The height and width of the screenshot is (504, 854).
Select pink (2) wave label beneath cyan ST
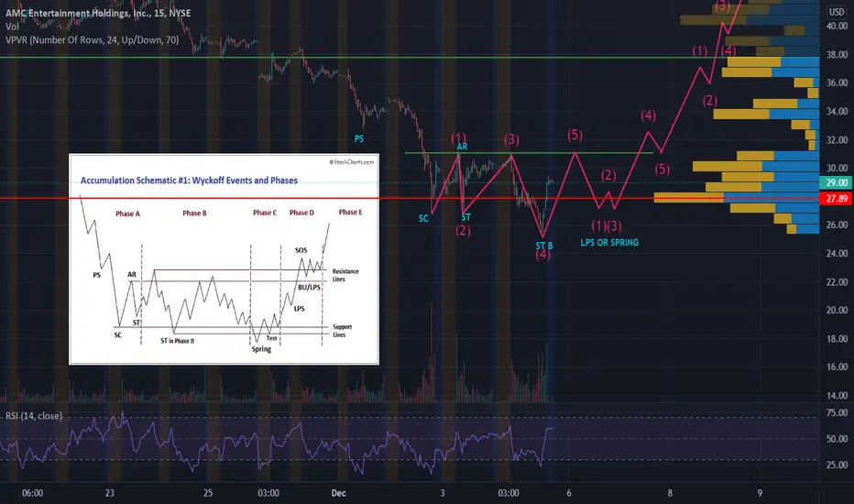(x=463, y=231)
